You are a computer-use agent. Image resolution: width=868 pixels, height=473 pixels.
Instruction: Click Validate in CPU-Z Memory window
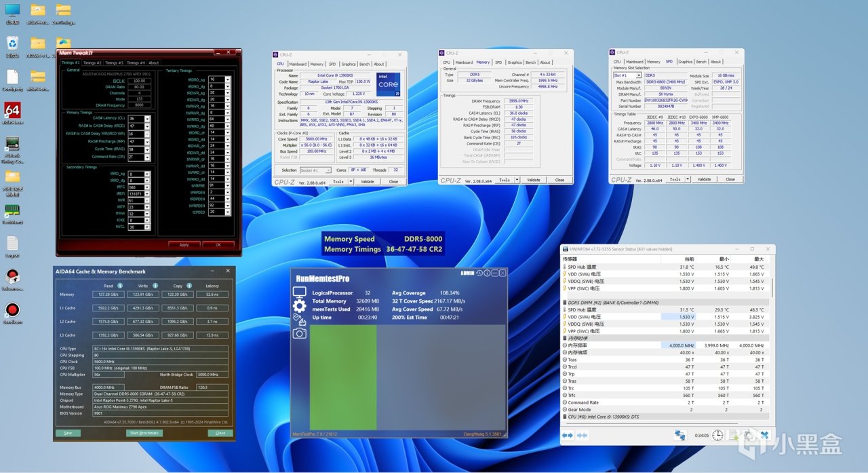pos(534,180)
